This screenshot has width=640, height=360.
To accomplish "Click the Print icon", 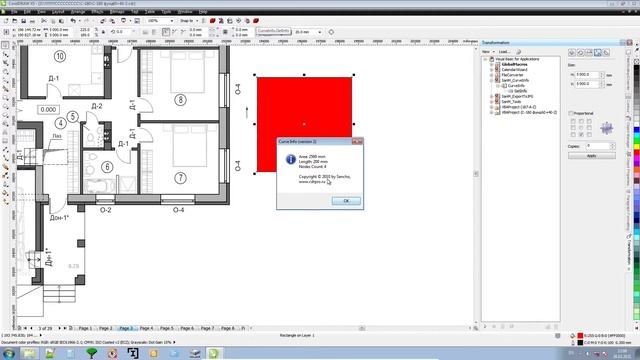I will [32, 21].
